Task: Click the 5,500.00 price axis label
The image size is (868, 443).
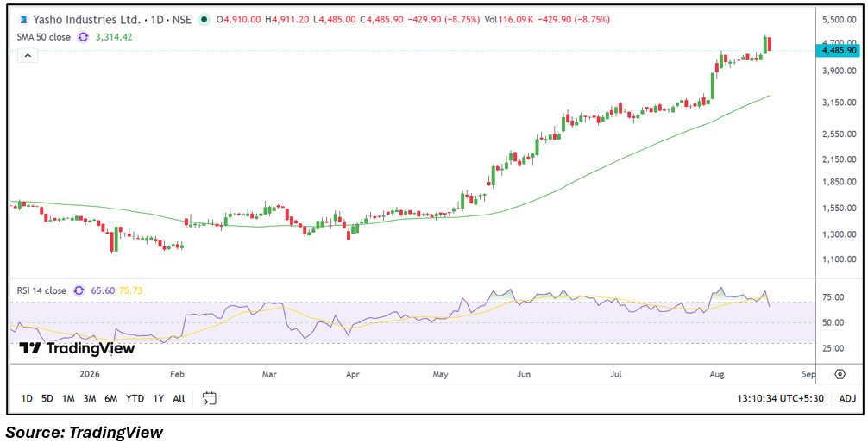Action: click(x=840, y=19)
